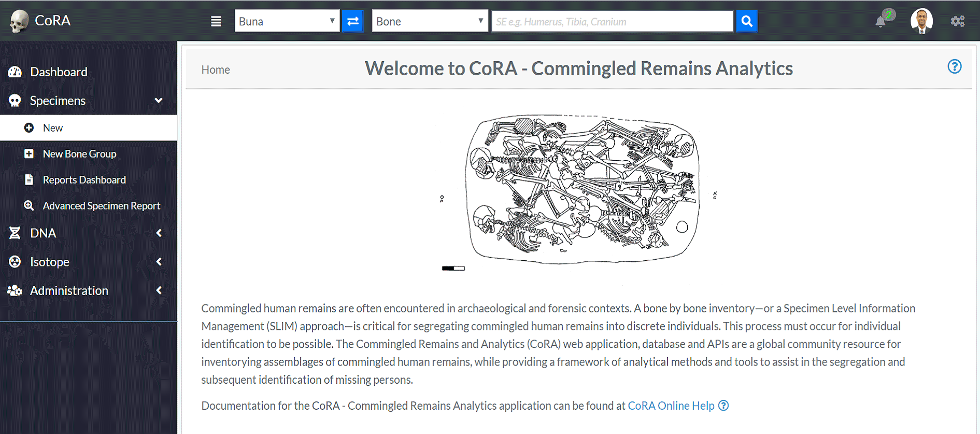
Task: Open the notifications bell icon
Action: (x=881, y=21)
